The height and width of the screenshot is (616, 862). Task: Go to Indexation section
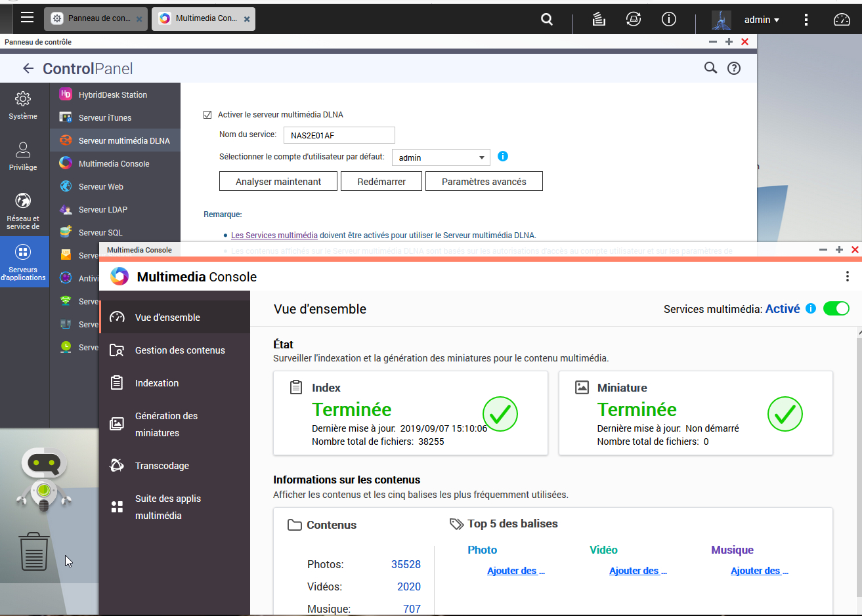click(175, 382)
